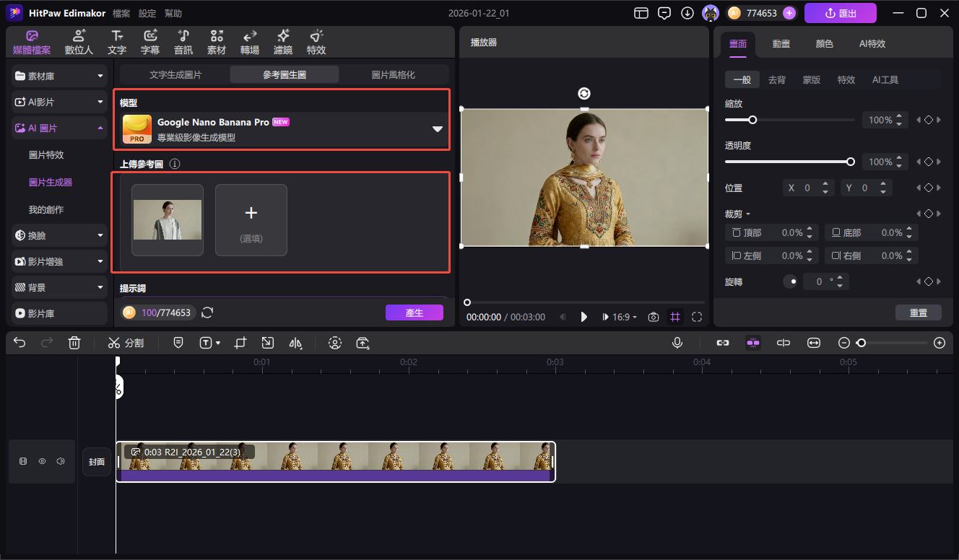
Task: Take a snapshot with the camera icon
Action: (654, 317)
